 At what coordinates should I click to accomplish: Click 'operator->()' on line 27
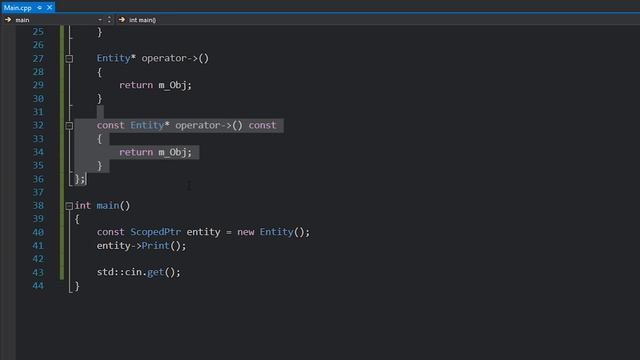pyautogui.click(x=175, y=58)
